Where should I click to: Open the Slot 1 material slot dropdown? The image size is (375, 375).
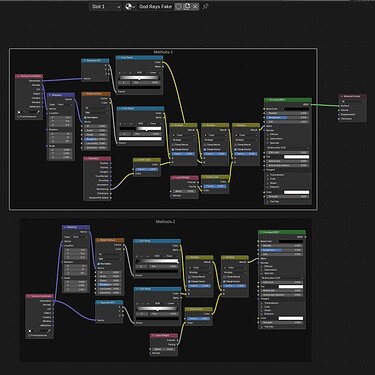click(105, 6)
